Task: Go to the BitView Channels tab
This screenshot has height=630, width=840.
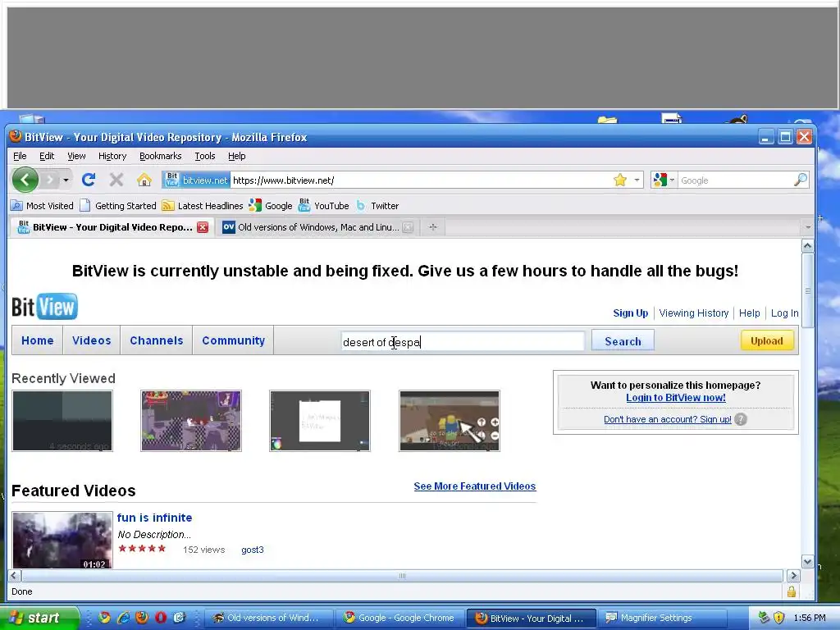Action: (157, 340)
